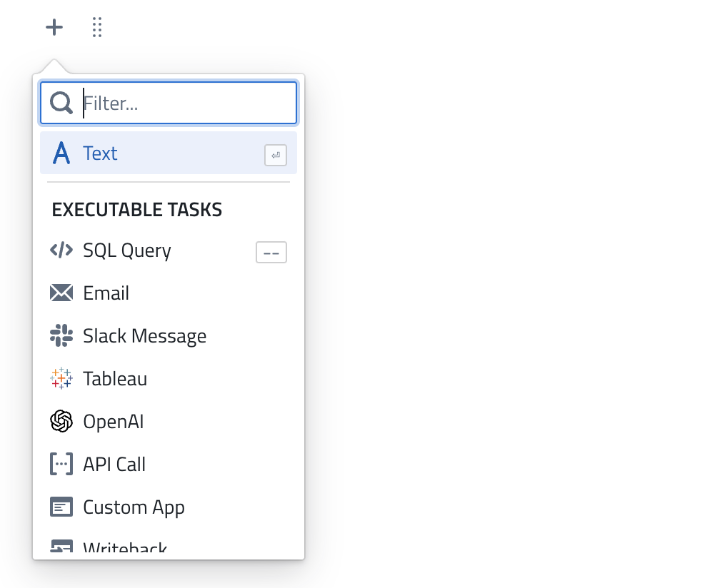This screenshot has width=727, height=588.
Task: Select the Tableau task label
Action: 115,379
